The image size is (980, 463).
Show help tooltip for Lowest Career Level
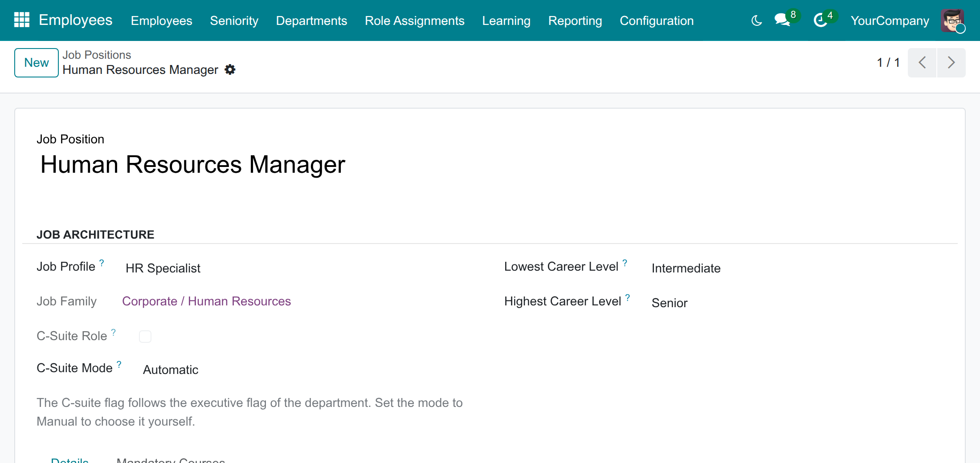point(625,263)
